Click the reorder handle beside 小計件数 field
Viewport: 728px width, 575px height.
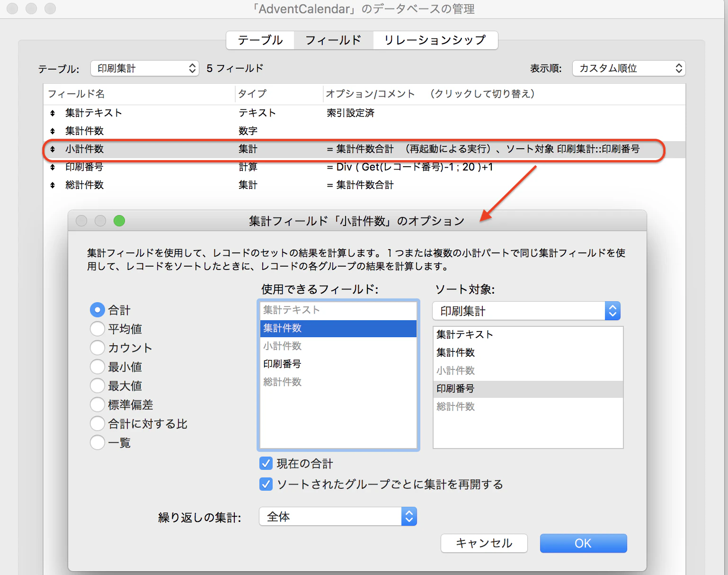tap(53, 149)
